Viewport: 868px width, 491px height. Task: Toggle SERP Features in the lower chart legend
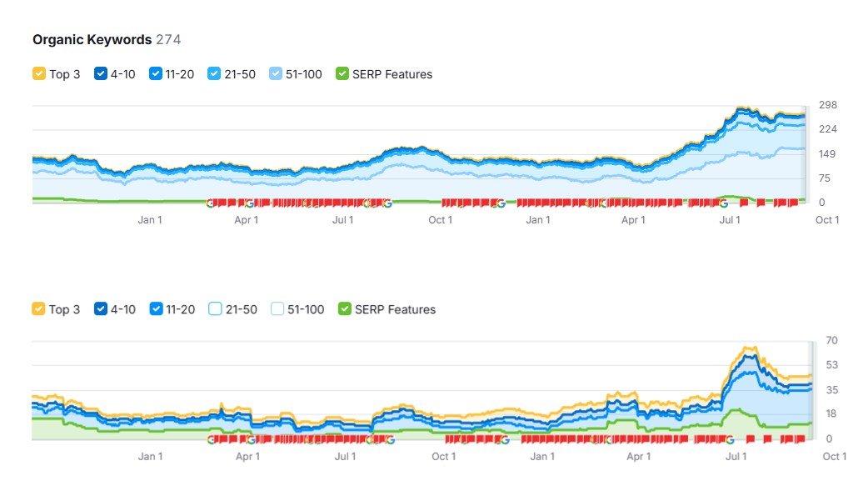pyautogui.click(x=345, y=309)
